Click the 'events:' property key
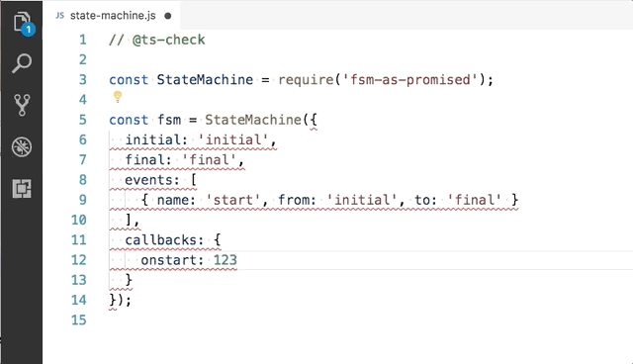 point(152,180)
